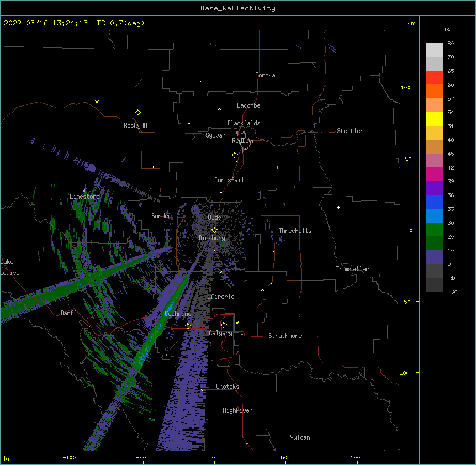Click the yellow station marker near RockyMH
Image resolution: width=476 pixels, height=465 pixels.
[x=137, y=113]
